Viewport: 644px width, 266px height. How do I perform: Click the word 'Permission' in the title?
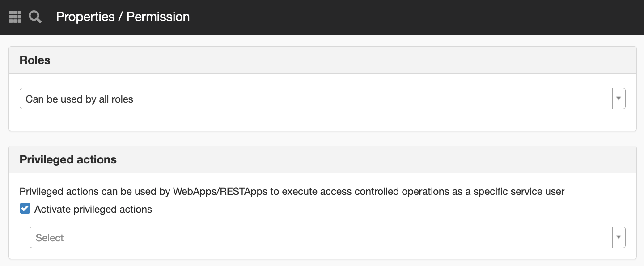(x=158, y=17)
